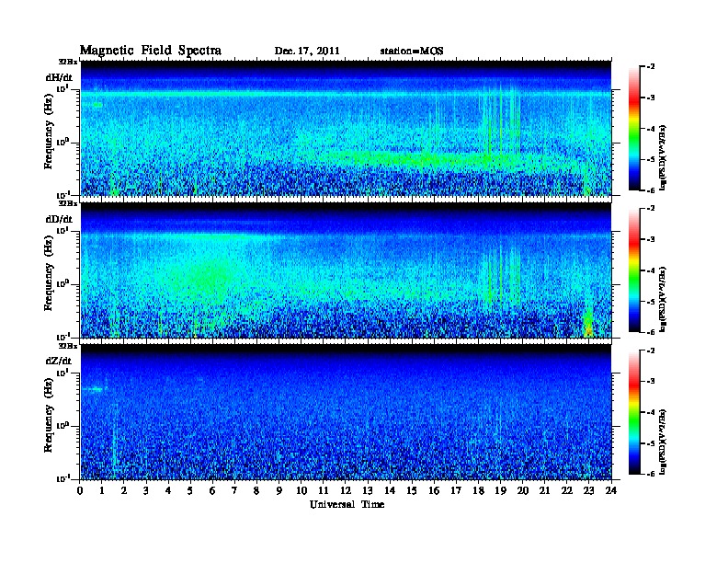Click the "23" tick on the time axis
The width and height of the screenshot is (728, 563).
[588, 490]
